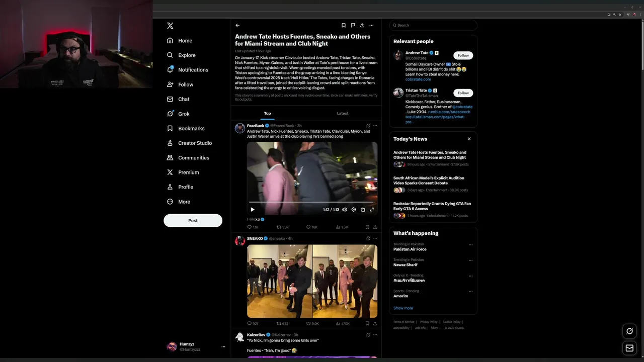Open the left SNEAKO group photo
The image size is (644, 362).
tap(279, 281)
